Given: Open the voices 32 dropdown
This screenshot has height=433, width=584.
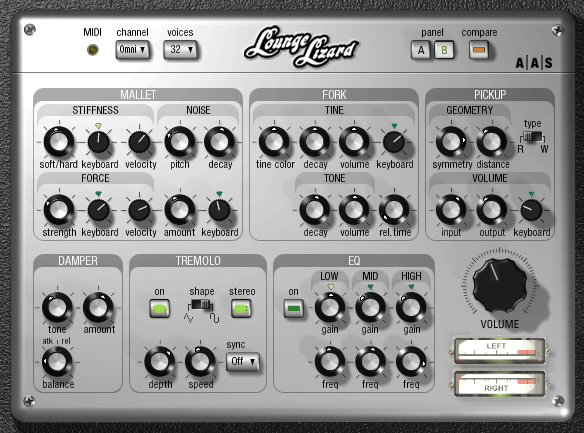Looking at the screenshot, I should (180, 49).
